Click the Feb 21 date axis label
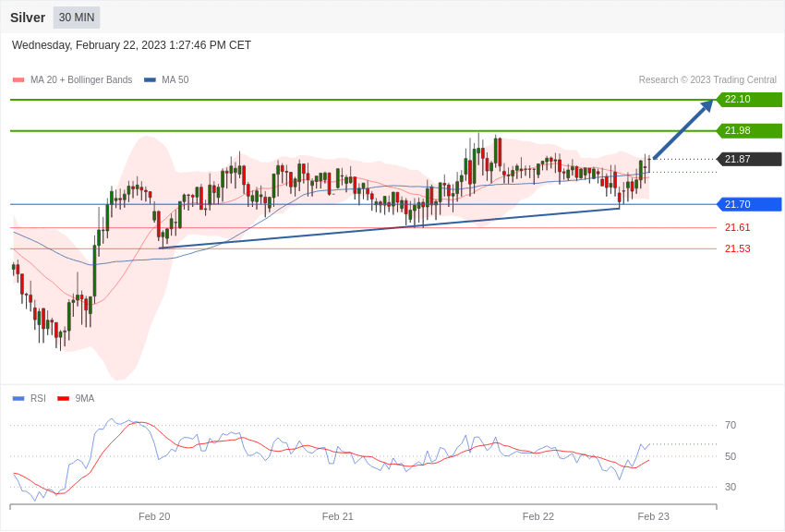Image resolution: width=785 pixels, height=532 pixels. tap(337, 516)
